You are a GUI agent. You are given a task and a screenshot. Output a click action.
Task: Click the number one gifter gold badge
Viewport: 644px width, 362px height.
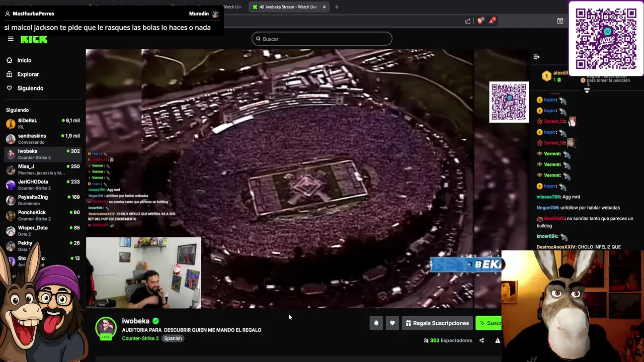[x=546, y=76]
